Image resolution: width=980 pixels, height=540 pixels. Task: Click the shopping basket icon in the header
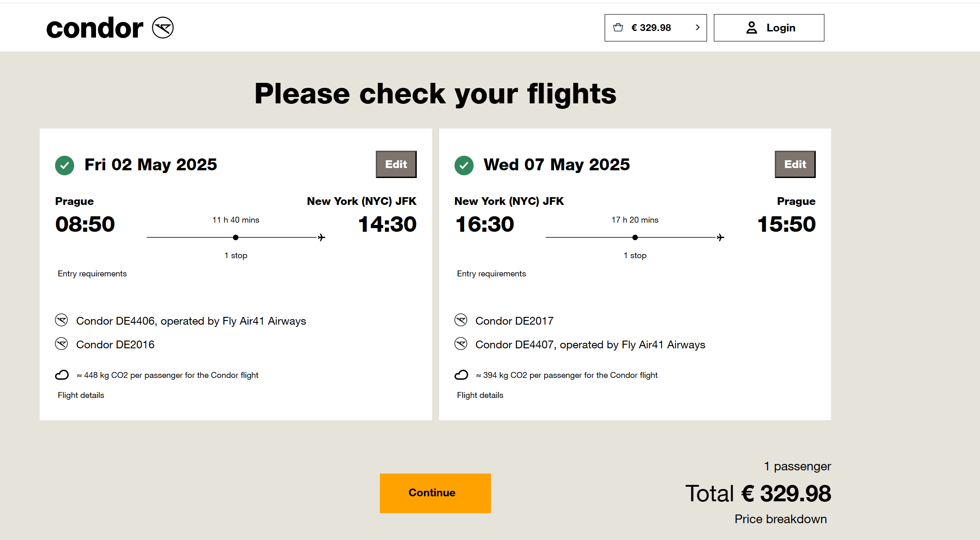click(618, 28)
